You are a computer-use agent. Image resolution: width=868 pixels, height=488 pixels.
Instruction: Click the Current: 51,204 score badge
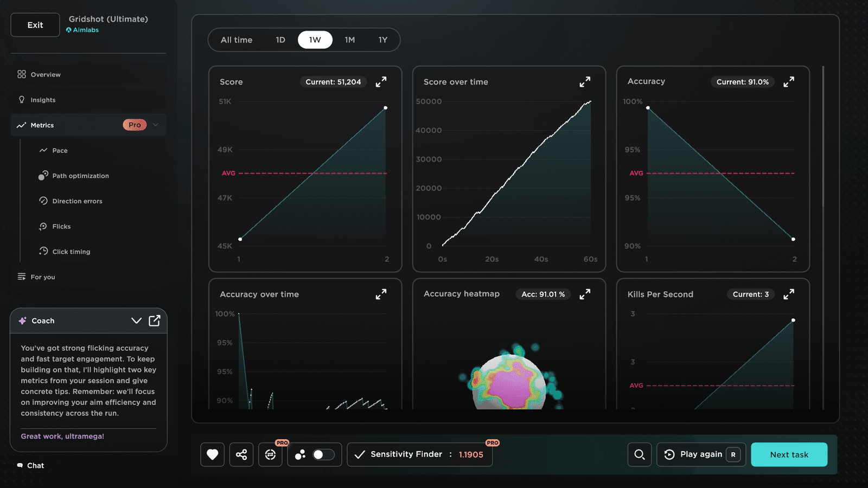tap(333, 82)
